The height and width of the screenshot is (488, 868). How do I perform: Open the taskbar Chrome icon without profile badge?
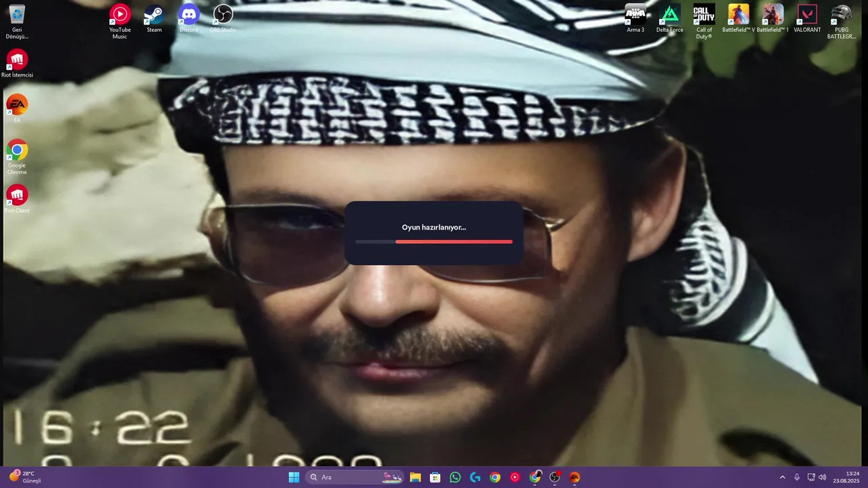pos(495,477)
